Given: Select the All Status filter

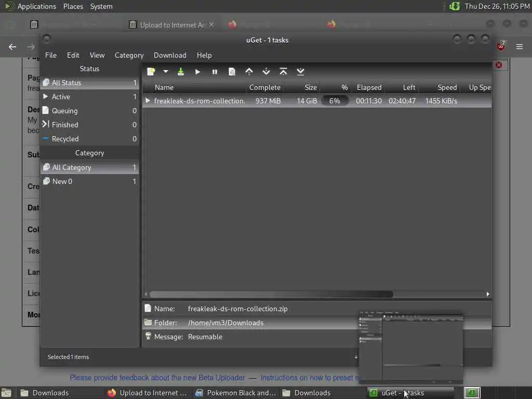Looking at the screenshot, I should pyautogui.click(x=90, y=83).
